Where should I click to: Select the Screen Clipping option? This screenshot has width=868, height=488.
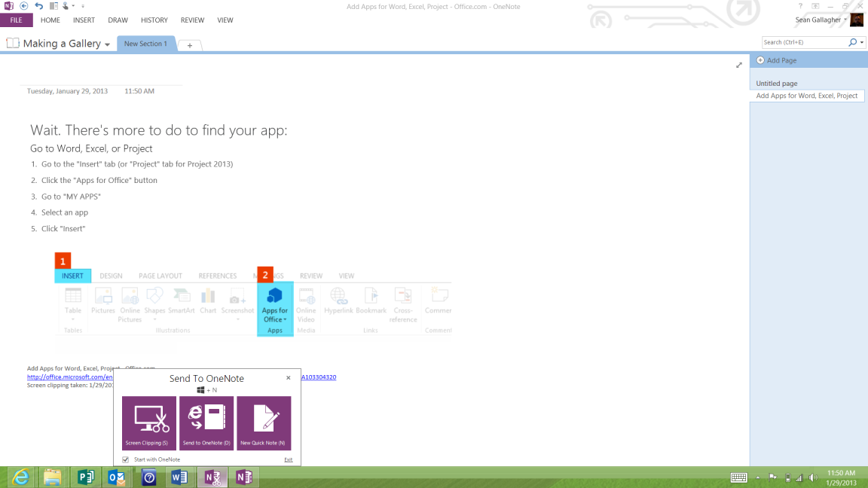pos(148,423)
